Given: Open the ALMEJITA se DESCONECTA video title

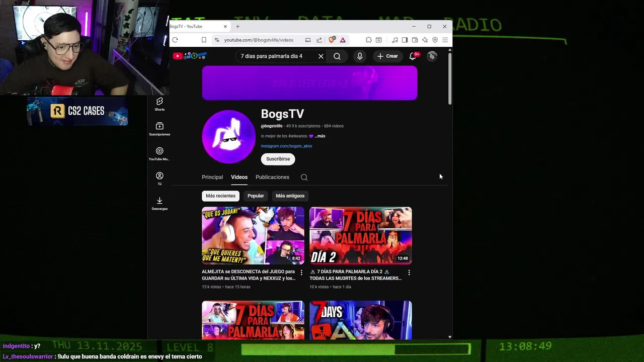Looking at the screenshot, I should point(249,275).
